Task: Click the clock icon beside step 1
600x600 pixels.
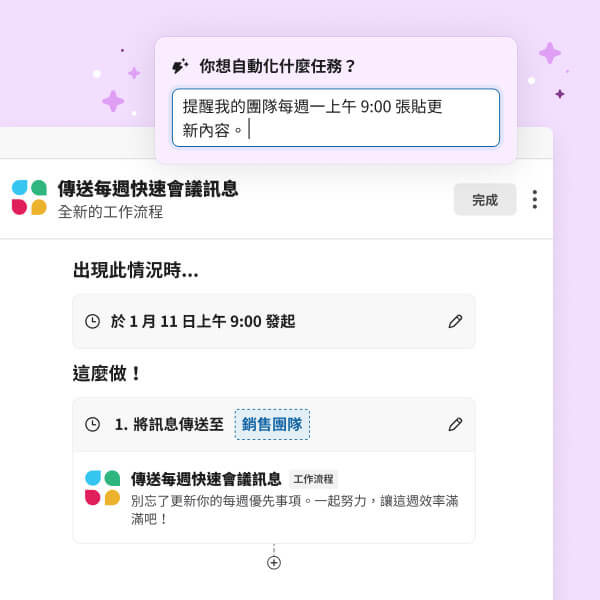Action: 92,424
